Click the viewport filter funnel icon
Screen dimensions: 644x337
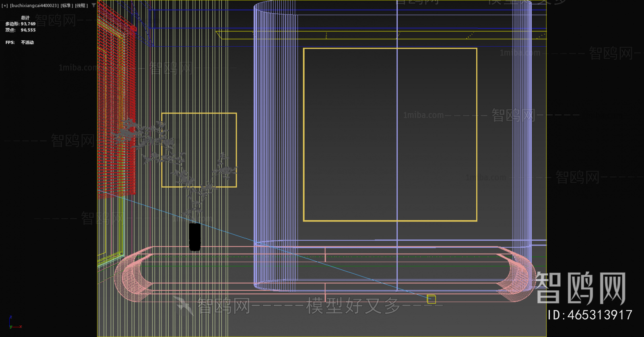[94, 5]
